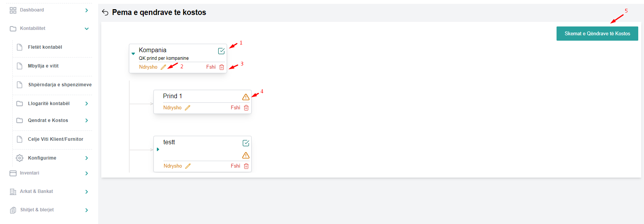Collapse the Kontabilitet sidebar section
The image size is (644, 224).
pos(87,28)
